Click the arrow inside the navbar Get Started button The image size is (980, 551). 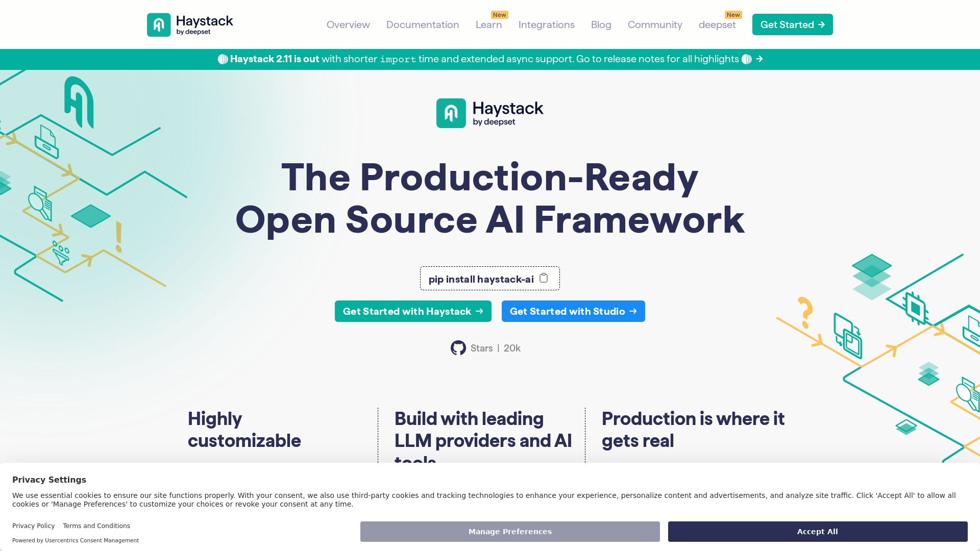click(x=821, y=24)
